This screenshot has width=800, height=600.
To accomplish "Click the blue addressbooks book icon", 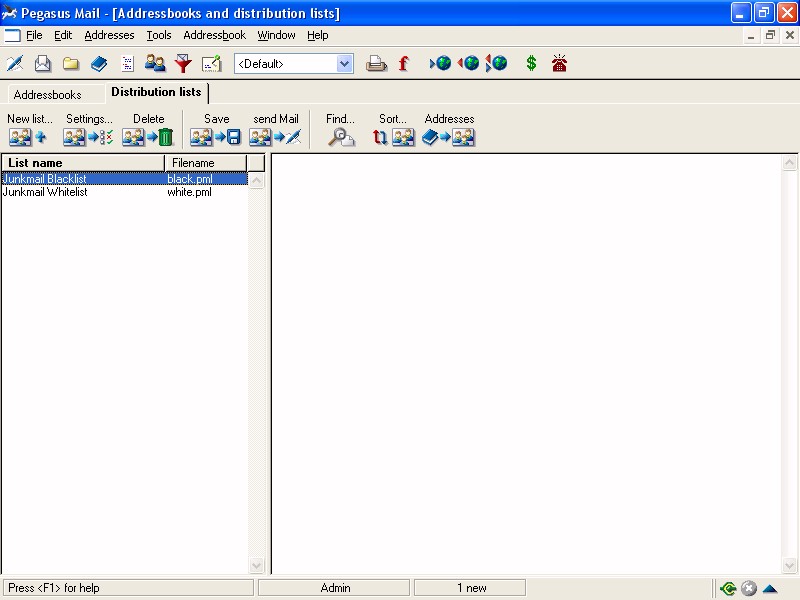I will (x=99, y=64).
